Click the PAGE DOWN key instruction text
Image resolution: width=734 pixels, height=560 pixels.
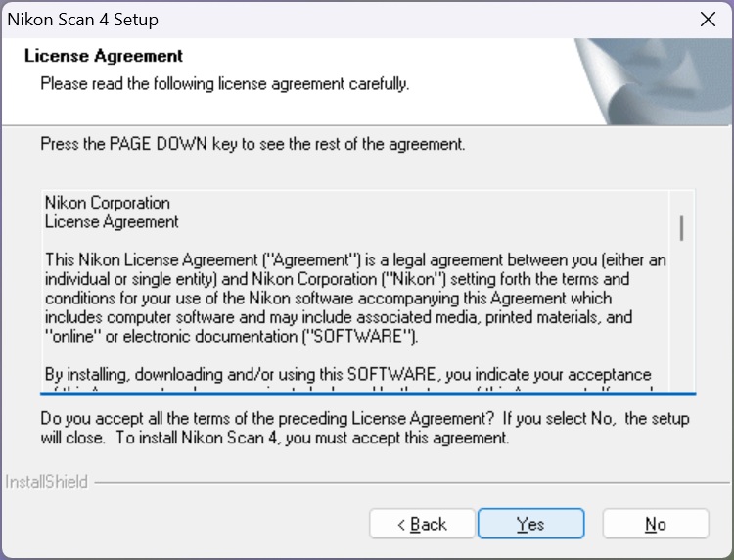point(252,144)
